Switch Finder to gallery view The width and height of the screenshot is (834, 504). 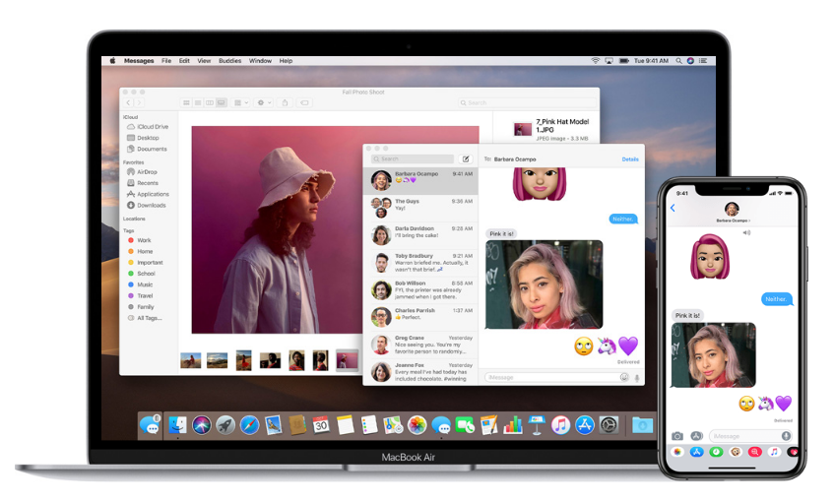click(222, 102)
